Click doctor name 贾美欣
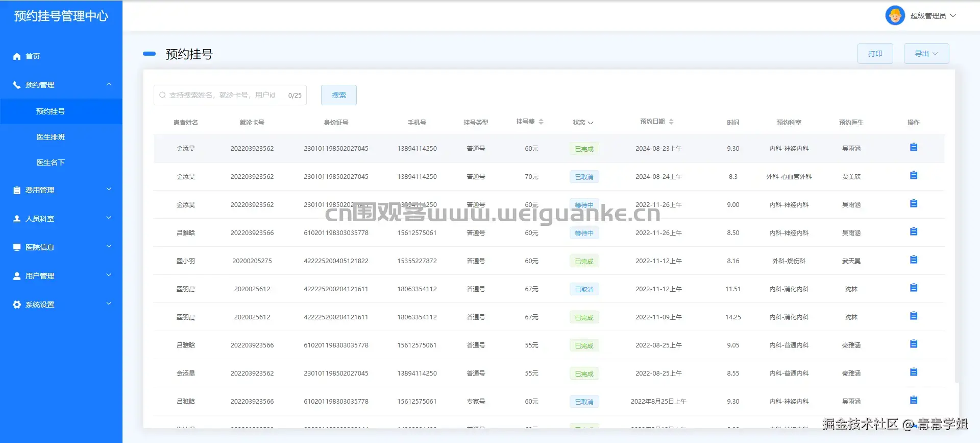This screenshot has width=980, height=443. coord(851,176)
